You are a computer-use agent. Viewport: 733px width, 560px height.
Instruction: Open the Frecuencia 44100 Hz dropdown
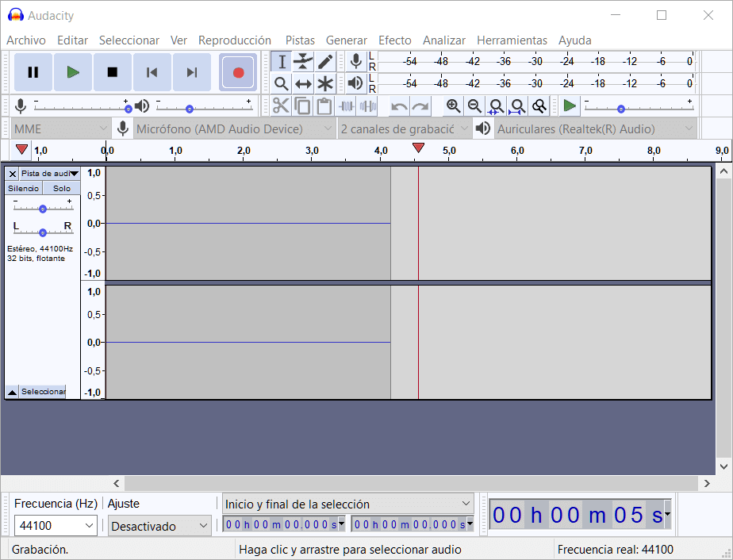pos(56,525)
